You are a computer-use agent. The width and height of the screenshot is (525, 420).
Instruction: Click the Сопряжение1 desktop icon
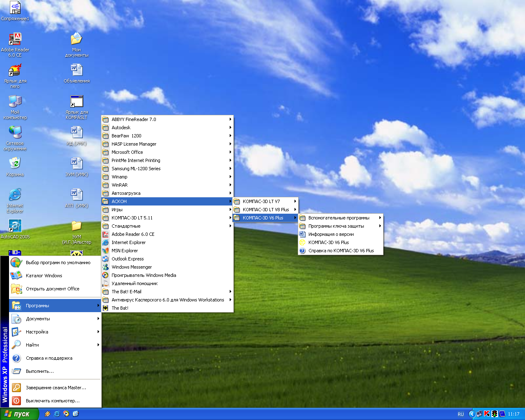15,11
